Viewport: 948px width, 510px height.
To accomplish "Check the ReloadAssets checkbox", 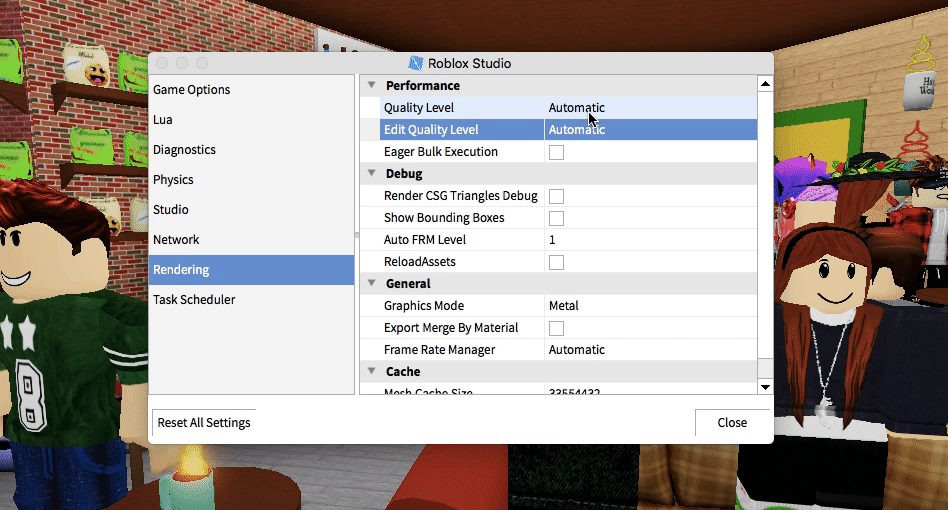I will pos(556,262).
